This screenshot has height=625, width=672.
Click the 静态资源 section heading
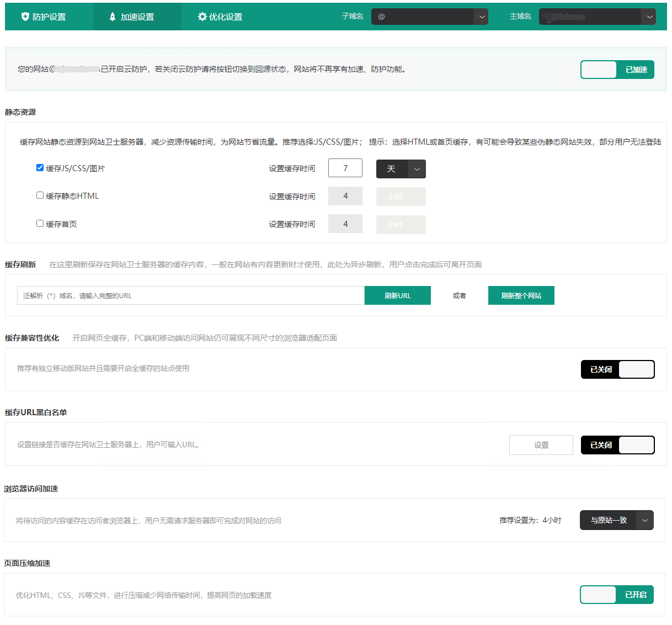pos(20,112)
